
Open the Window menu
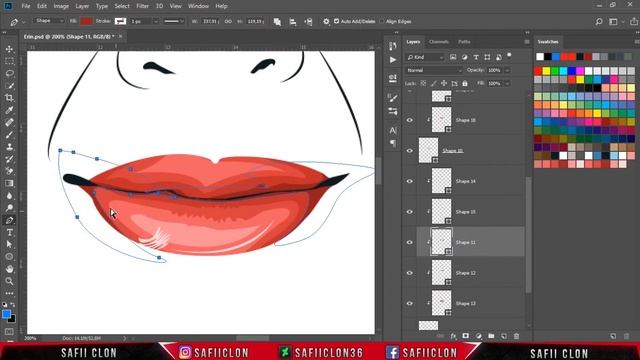[x=198, y=6]
